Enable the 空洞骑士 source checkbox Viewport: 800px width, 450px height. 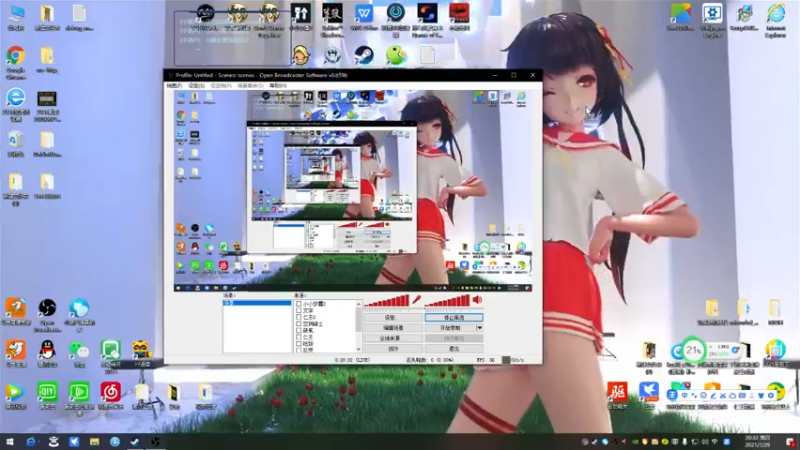click(x=298, y=323)
